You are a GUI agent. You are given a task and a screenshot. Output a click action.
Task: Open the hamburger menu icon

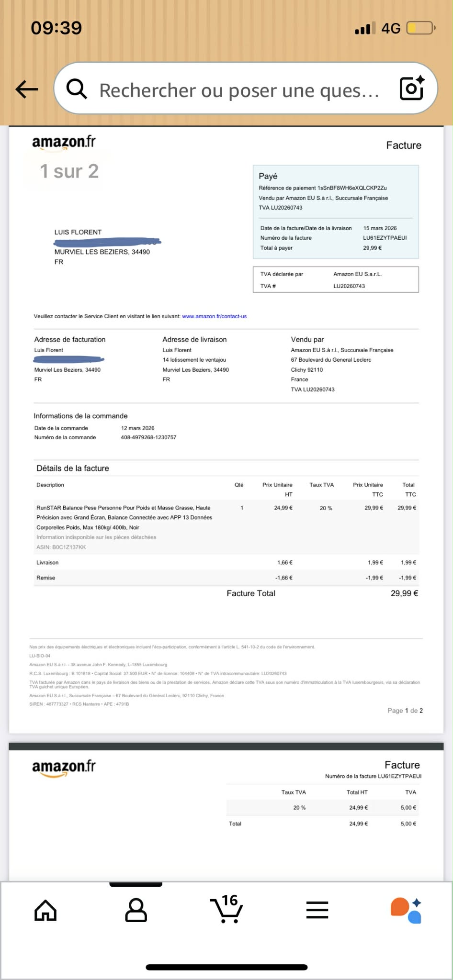[x=317, y=910]
